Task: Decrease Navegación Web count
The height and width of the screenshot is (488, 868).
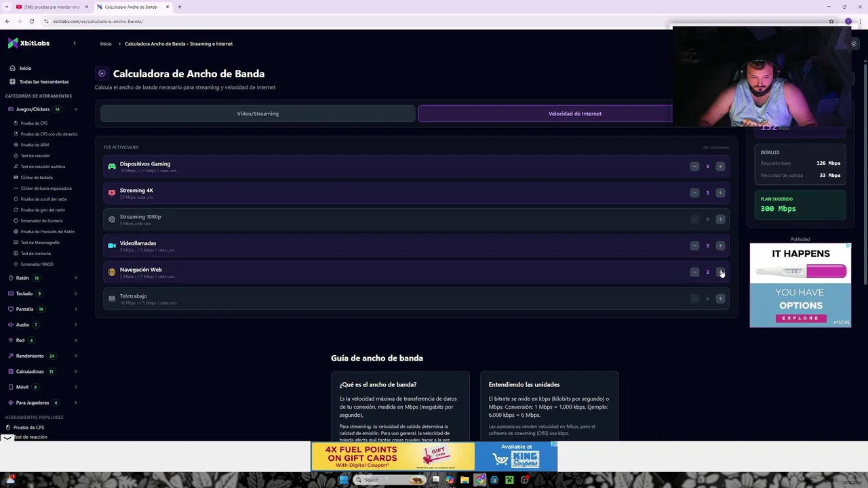Action: pos(694,272)
